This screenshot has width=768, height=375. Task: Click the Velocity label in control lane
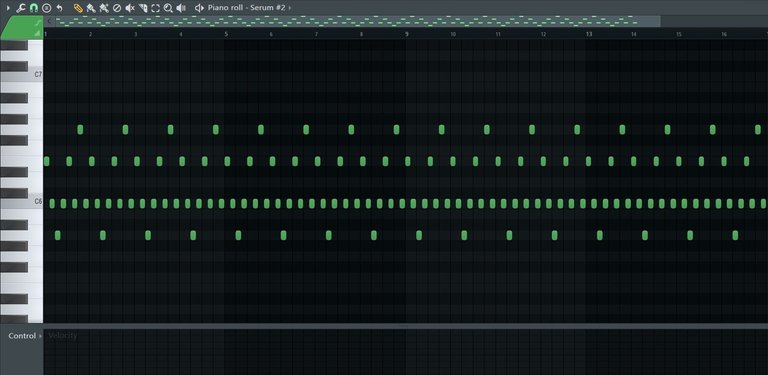[63, 336]
